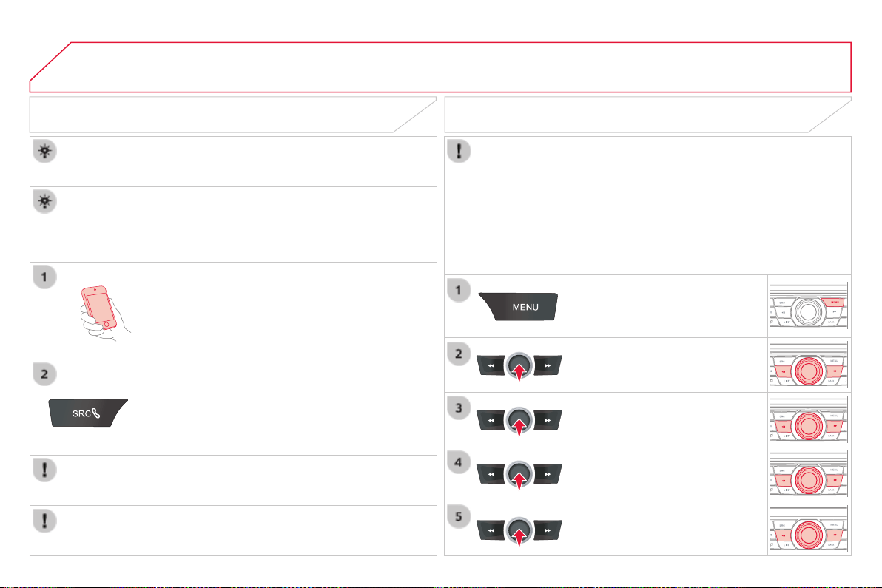Viewport: 882px width, 588px height.
Task: Click the SRC phone button
Action: 88,413
